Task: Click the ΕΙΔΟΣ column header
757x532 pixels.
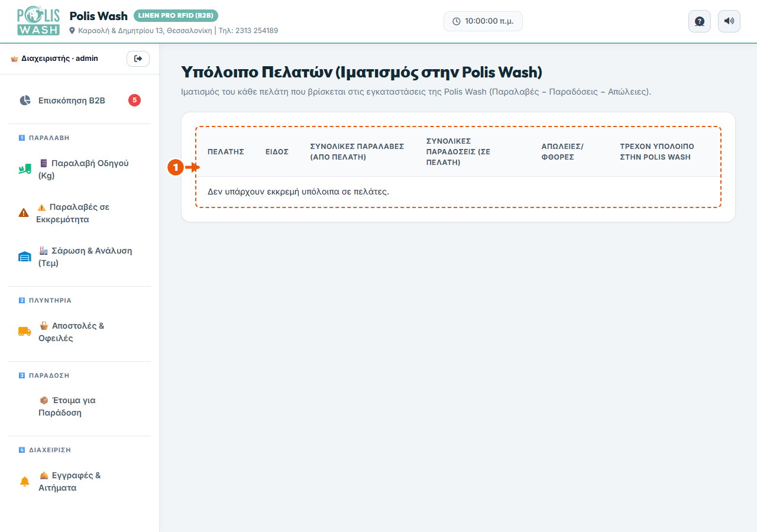Action: coord(277,152)
